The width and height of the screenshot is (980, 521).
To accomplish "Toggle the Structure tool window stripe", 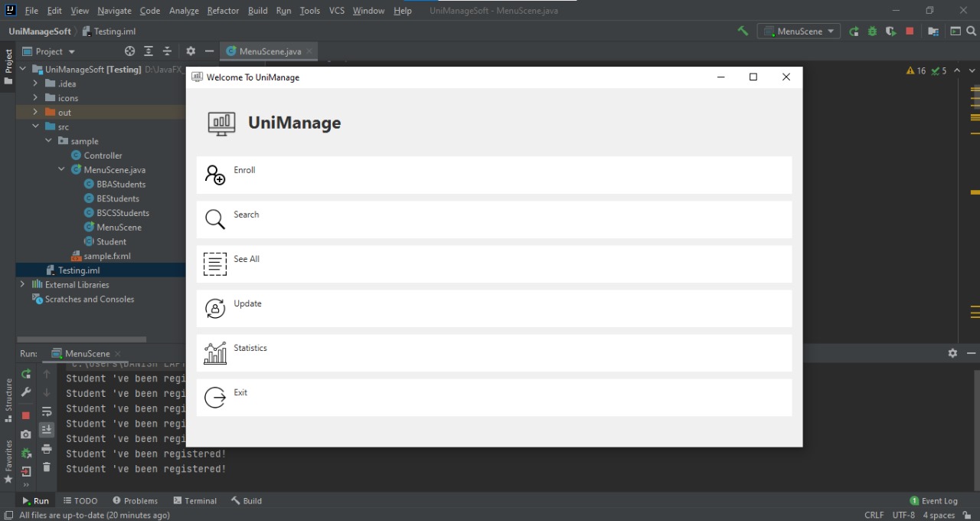I will coord(8,401).
